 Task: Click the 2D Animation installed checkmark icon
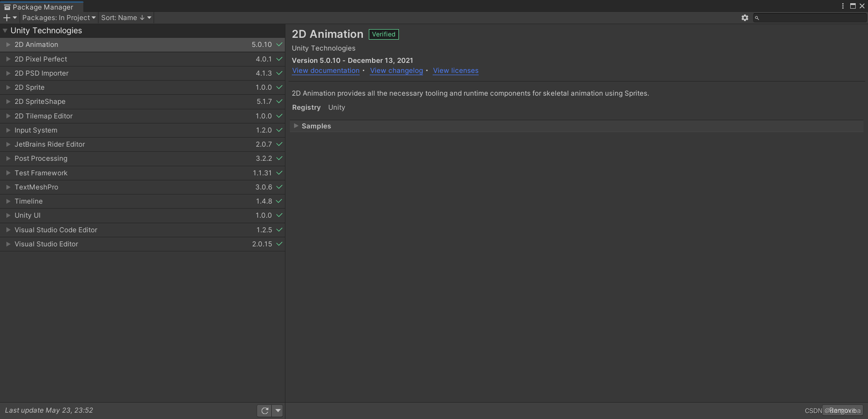(x=279, y=44)
